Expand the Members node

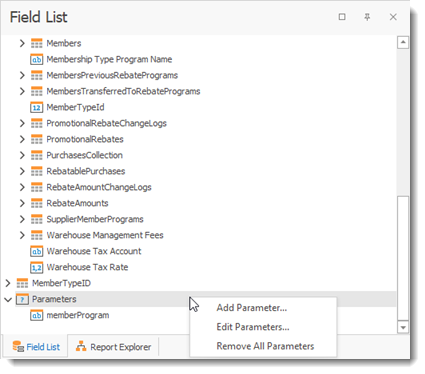(22, 43)
